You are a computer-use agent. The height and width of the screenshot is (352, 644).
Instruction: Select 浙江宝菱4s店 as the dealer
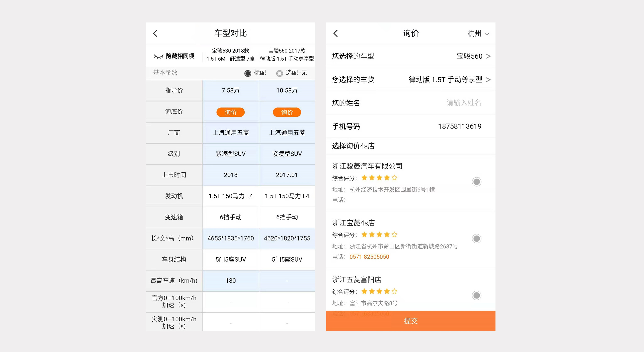point(477,239)
